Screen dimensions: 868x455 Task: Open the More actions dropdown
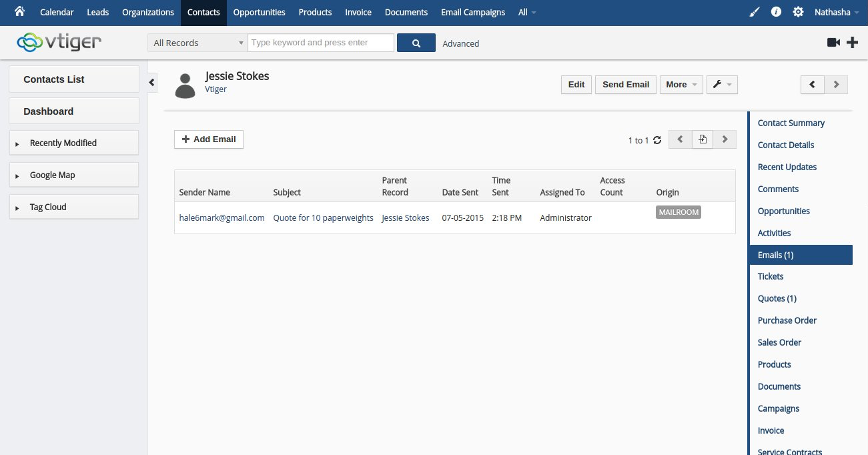[681, 85]
